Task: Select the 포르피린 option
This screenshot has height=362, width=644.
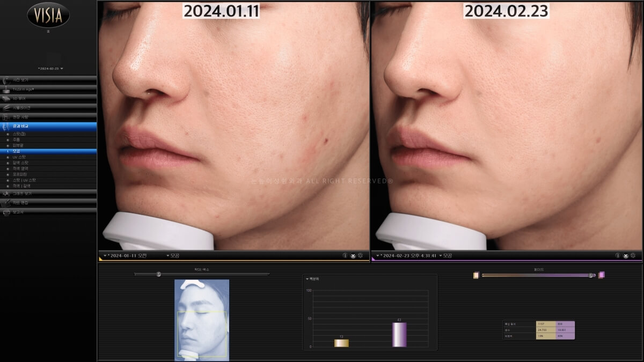Action: 48,174
